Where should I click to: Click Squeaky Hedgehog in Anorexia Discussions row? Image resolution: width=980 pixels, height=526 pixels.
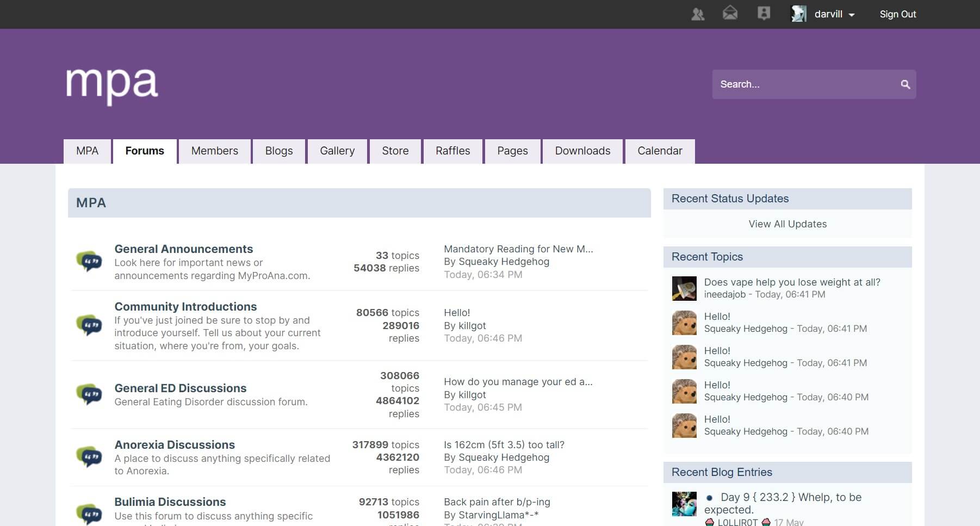(x=504, y=457)
